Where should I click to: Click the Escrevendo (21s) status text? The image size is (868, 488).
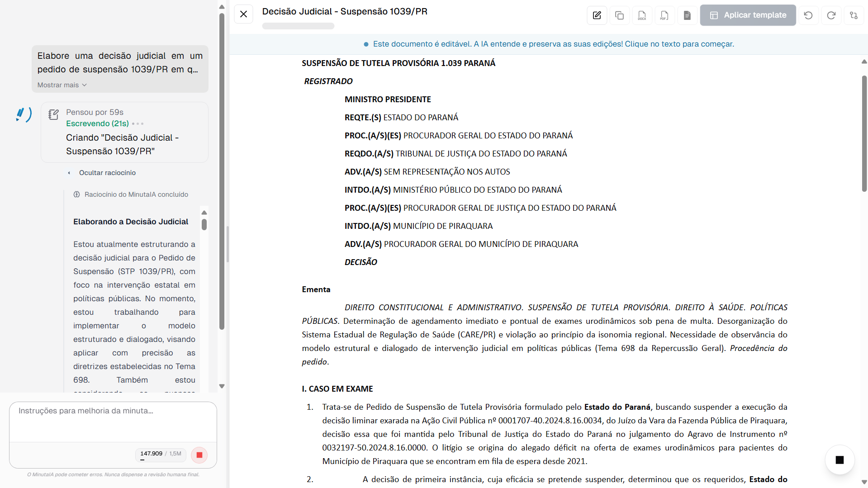point(97,123)
